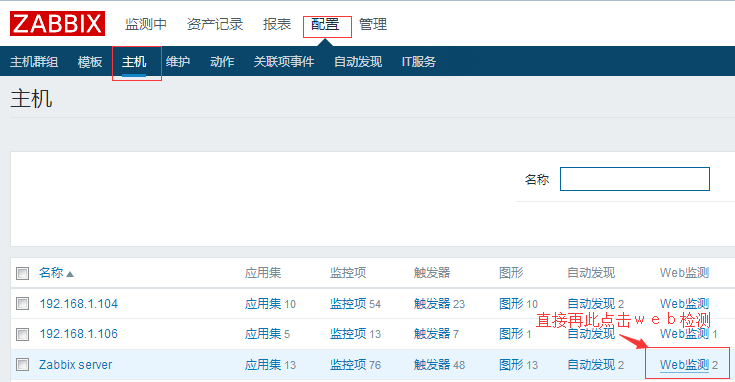Viewport: 735px width, 382px height.
Task: Go to the 自动发现 submenu in navigation bar
Action: 358,61
